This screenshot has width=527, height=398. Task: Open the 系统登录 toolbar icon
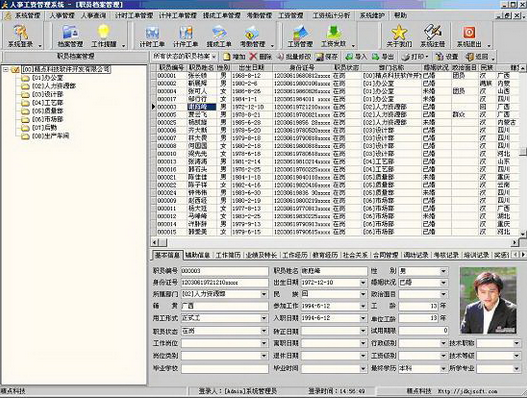click(x=21, y=36)
